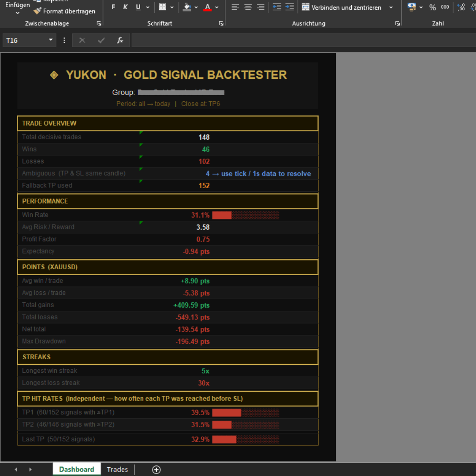Decrease indent
Image resolution: width=476 pixels, height=476 pixels.
coord(277,7)
